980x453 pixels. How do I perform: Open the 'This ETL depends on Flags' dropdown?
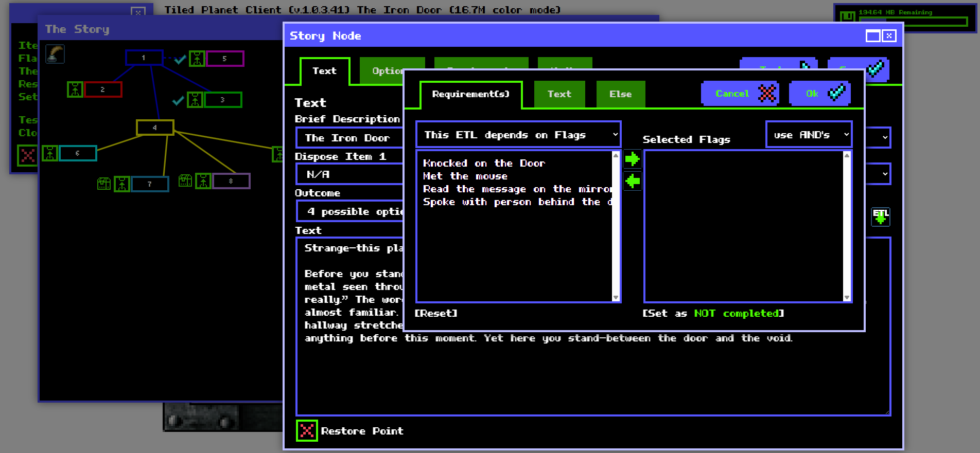tap(518, 135)
